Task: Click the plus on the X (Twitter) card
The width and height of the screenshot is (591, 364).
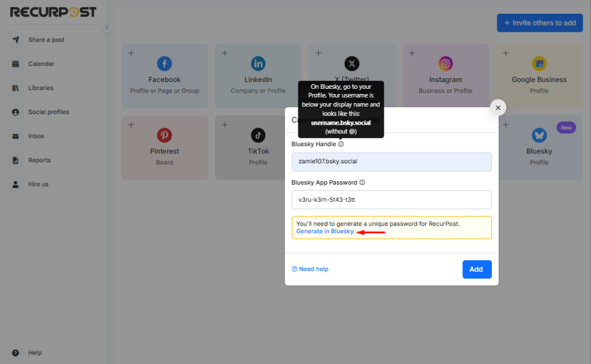Action: click(x=318, y=53)
